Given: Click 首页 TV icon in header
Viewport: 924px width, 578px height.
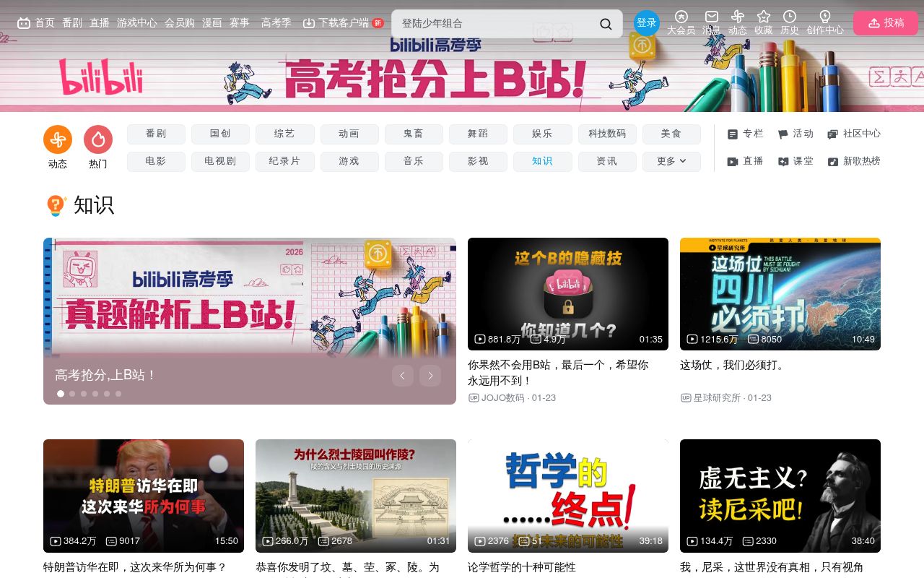Looking at the screenshot, I should [24, 23].
